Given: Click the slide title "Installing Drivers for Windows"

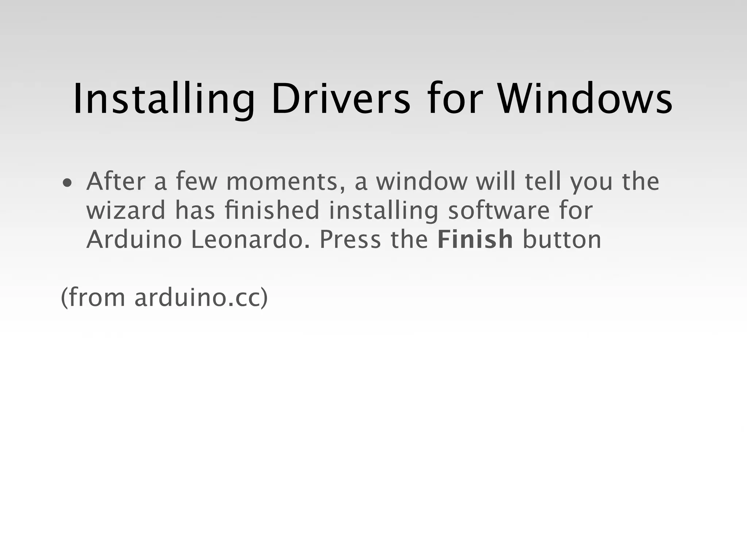Looking at the screenshot, I should [372, 100].
